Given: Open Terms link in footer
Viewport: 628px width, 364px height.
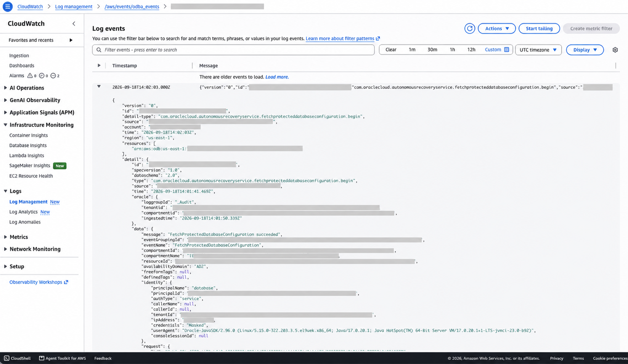Looking at the screenshot, I should [x=578, y=358].
